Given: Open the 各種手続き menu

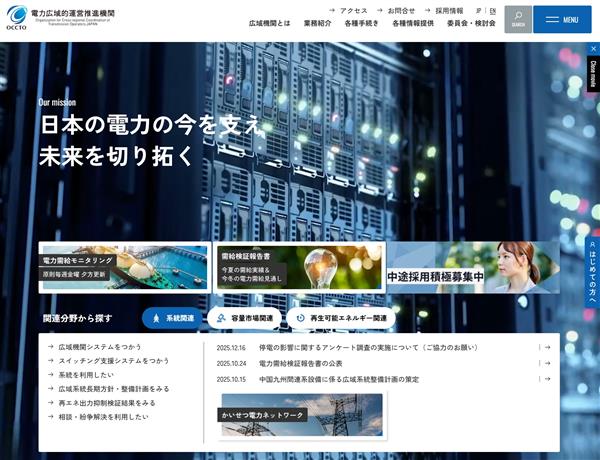Looking at the screenshot, I should (362, 23).
